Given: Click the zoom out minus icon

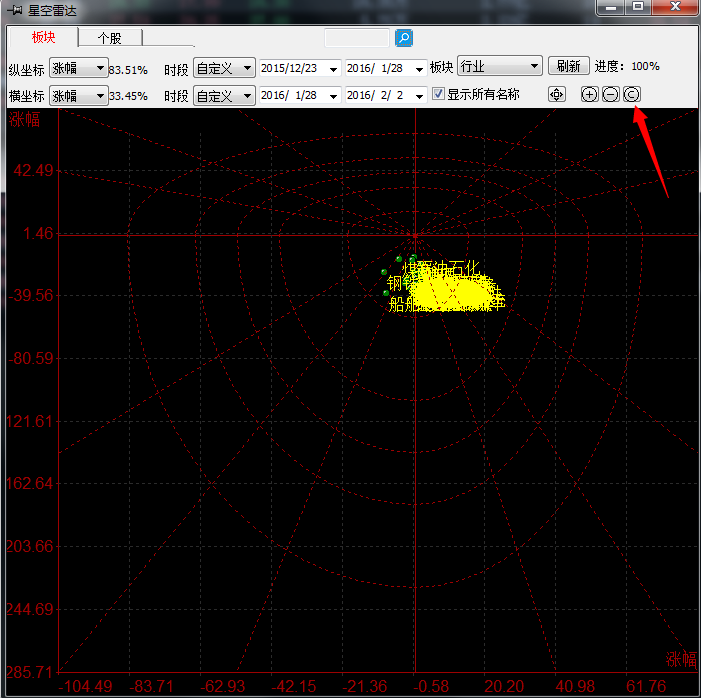Looking at the screenshot, I should [x=610, y=95].
